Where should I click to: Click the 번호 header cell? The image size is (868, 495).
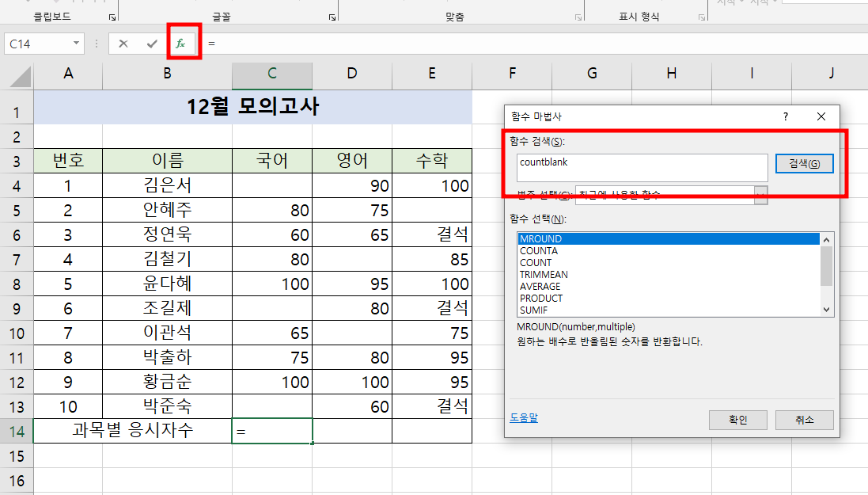click(68, 161)
